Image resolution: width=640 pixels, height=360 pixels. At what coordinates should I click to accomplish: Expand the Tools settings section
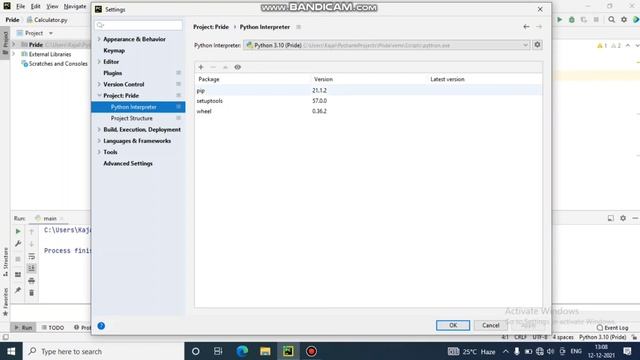point(99,152)
